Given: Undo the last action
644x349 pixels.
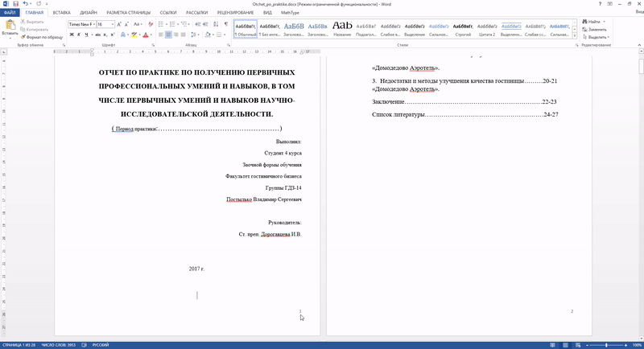Looking at the screenshot, I should 26,4.
